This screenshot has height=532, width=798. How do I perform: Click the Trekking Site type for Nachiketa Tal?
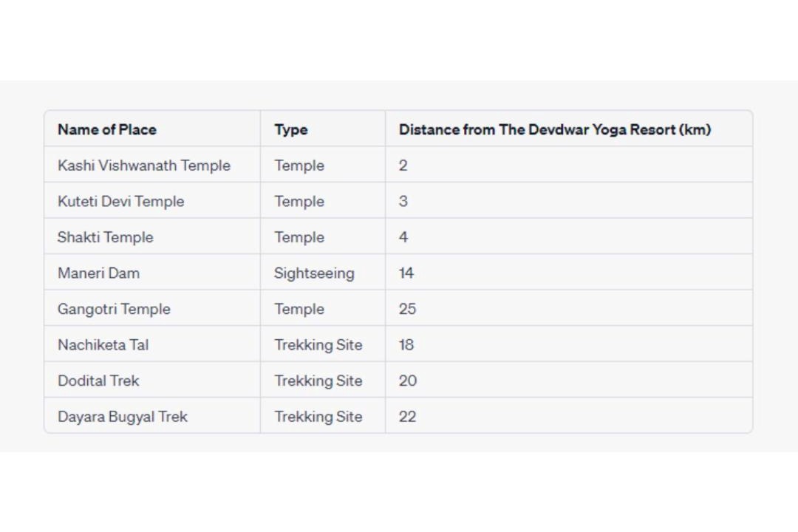318,345
